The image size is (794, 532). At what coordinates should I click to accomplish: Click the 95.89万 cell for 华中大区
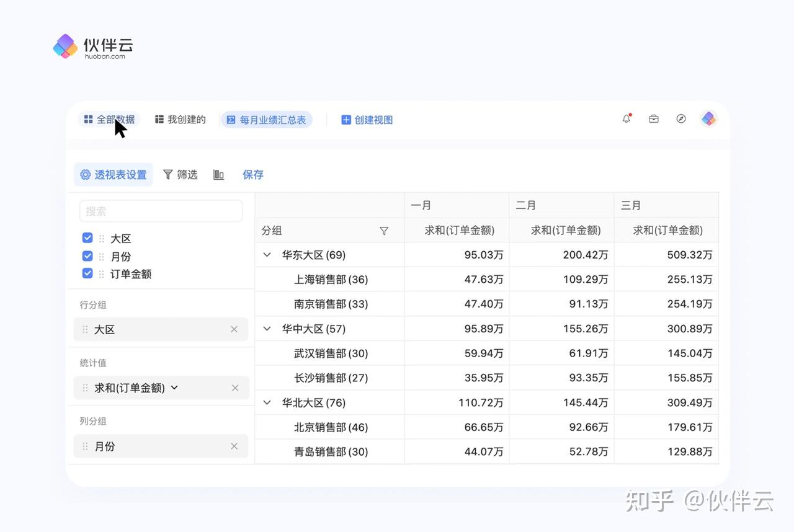[x=457, y=329]
